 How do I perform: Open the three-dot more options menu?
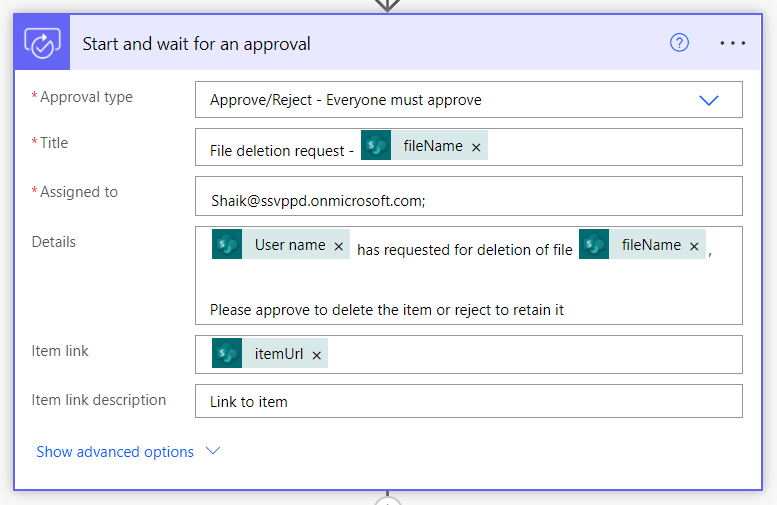(732, 44)
